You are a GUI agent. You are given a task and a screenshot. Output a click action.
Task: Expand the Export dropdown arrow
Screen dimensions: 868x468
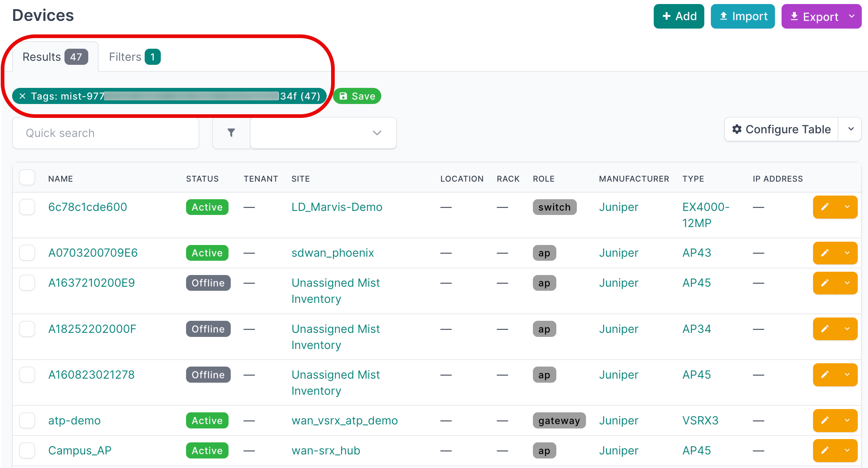(852, 16)
